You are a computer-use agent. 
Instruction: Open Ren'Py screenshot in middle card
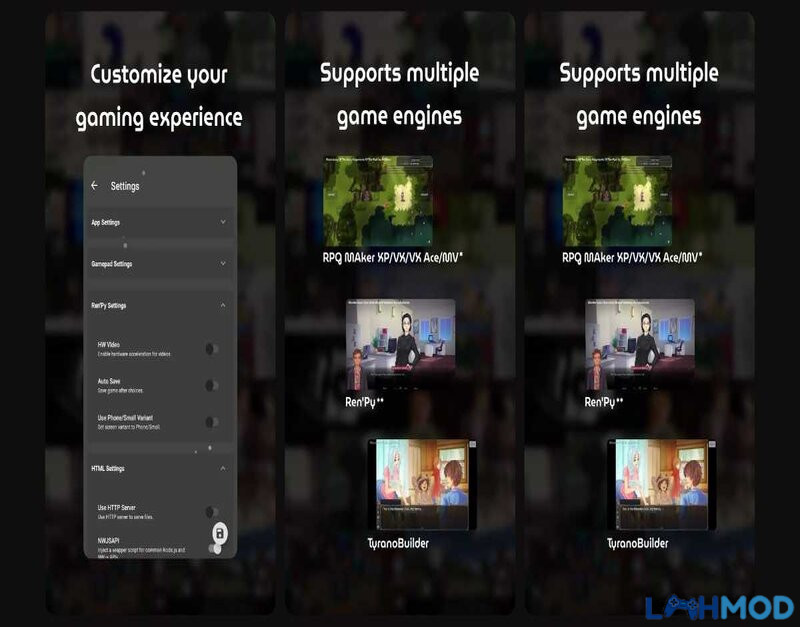pyautogui.click(x=401, y=345)
